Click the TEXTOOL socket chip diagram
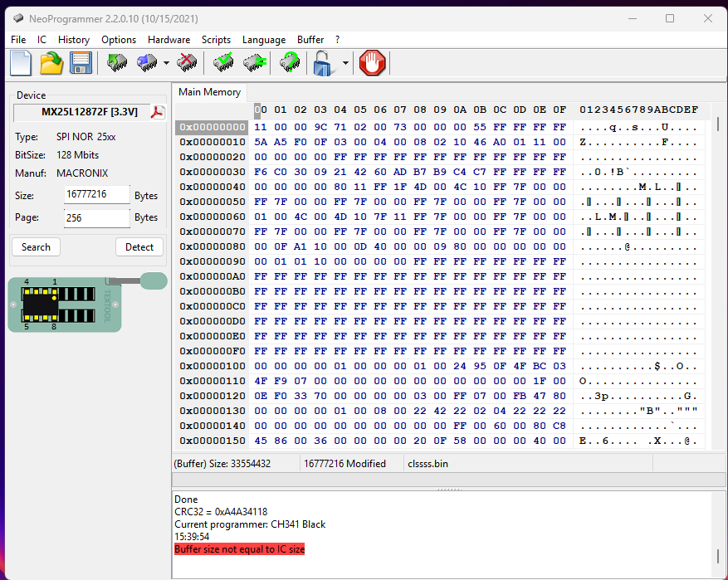The height and width of the screenshot is (580, 728). click(x=65, y=305)
